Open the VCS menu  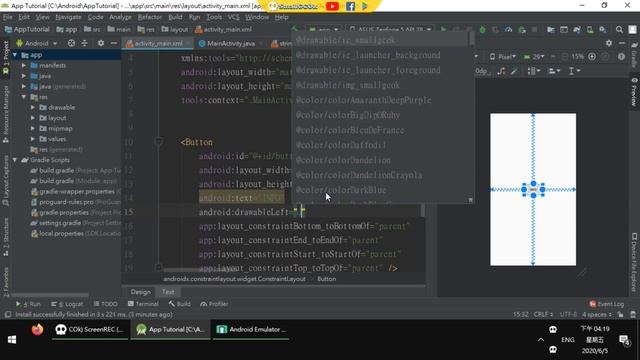[x=233, y=17]
